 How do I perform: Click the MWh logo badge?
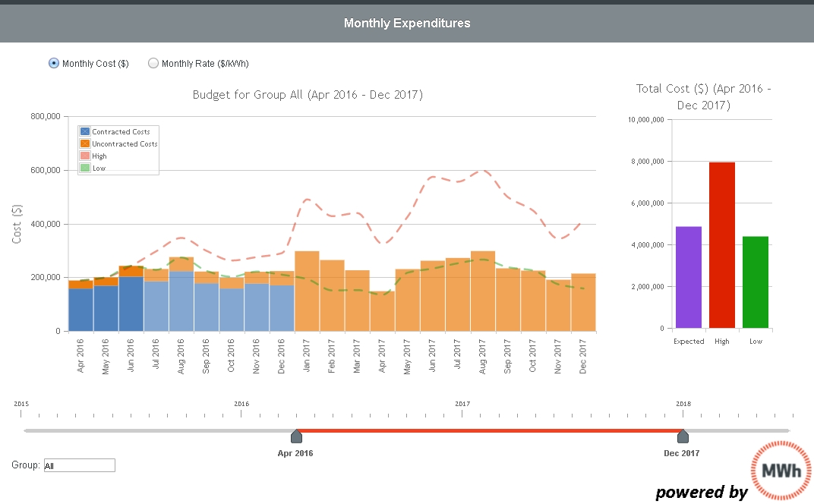click(780, 471)
